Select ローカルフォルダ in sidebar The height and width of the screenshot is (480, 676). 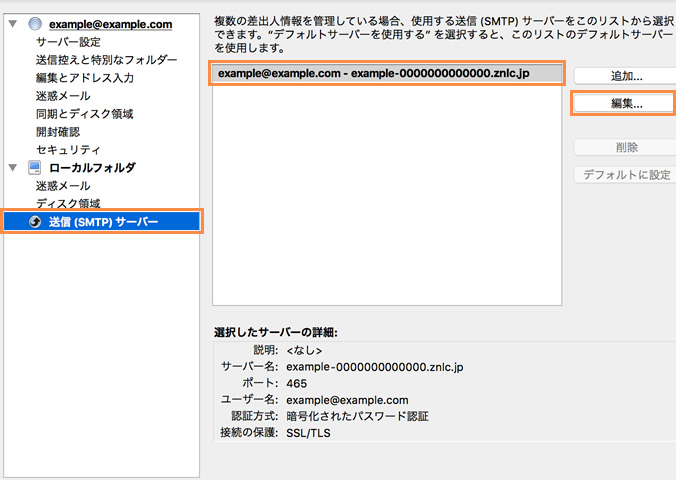click(92, 168)
